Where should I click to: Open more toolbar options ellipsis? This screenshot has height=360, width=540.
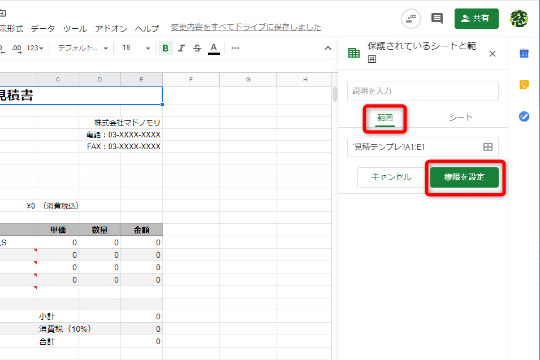(235, 48)
